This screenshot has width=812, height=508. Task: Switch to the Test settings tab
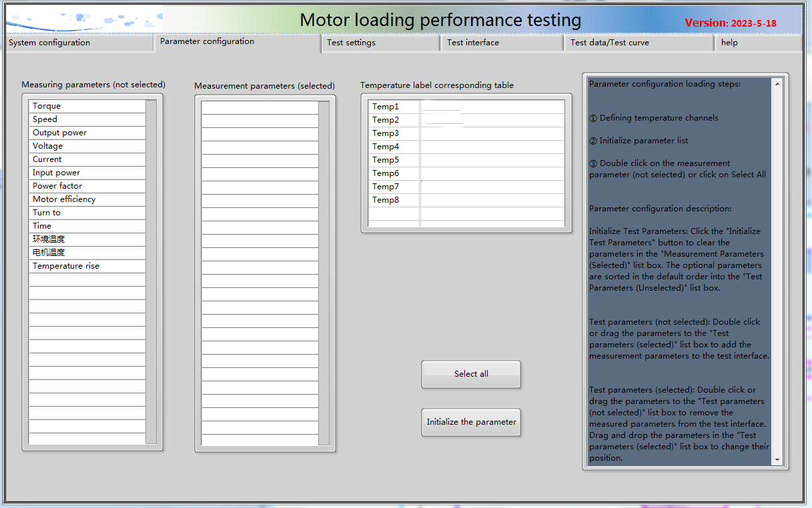(x=351, y=43)
